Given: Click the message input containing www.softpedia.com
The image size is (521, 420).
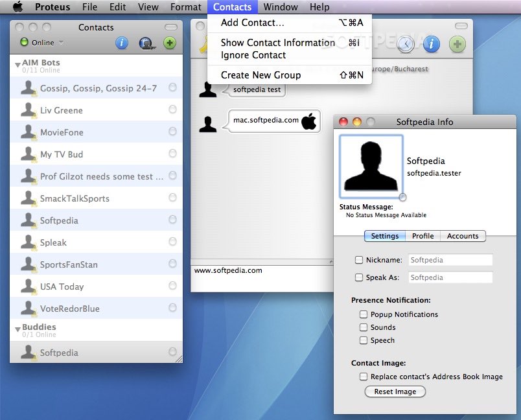Looking at the screenshot, I should [x=262, y=279].
